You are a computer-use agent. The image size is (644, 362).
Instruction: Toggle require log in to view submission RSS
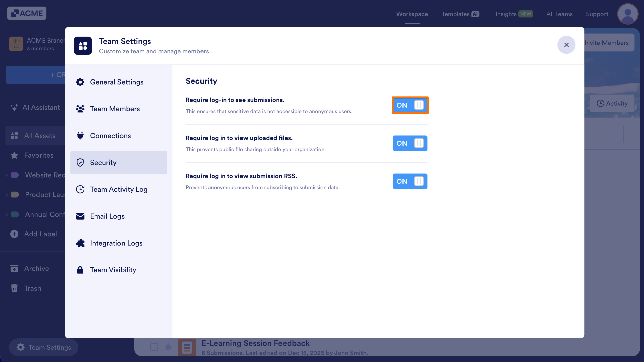coord(410,181)
